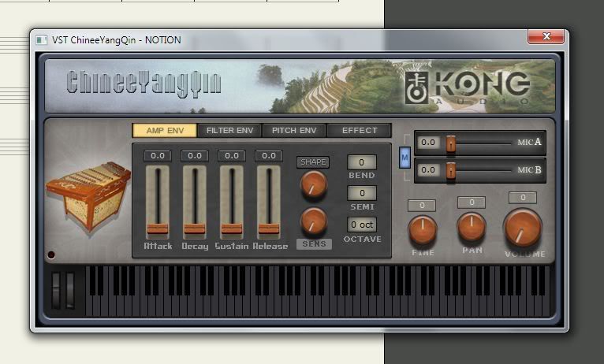Select the FINE value display
The width and height of the screenshot is (604, 364).
tap(422, 206)
